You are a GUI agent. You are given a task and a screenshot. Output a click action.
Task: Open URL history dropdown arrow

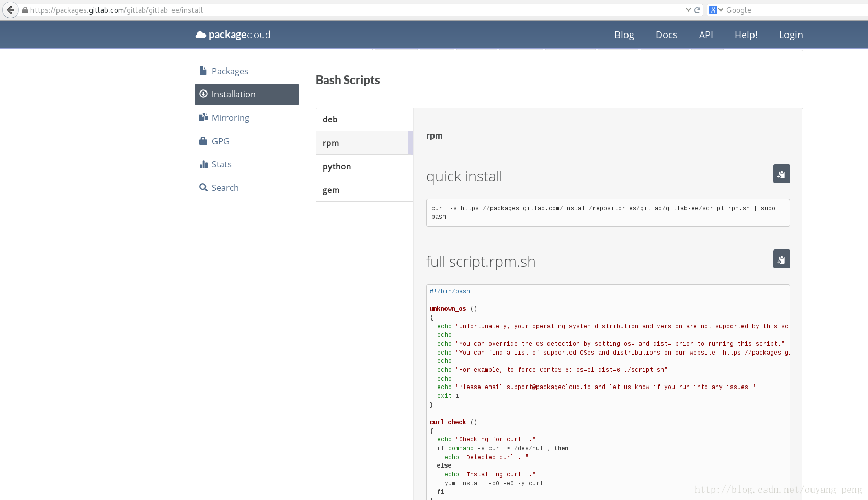(688, 10)
